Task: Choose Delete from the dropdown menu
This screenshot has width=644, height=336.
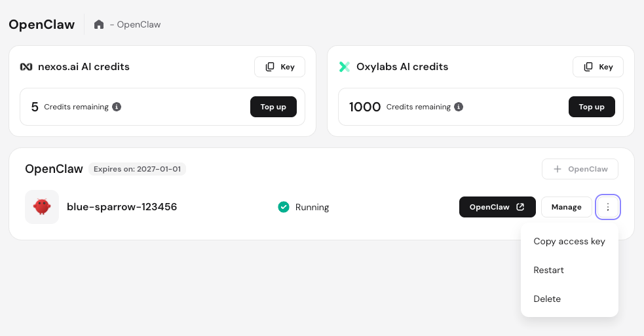Action: [x=548, y=299]
